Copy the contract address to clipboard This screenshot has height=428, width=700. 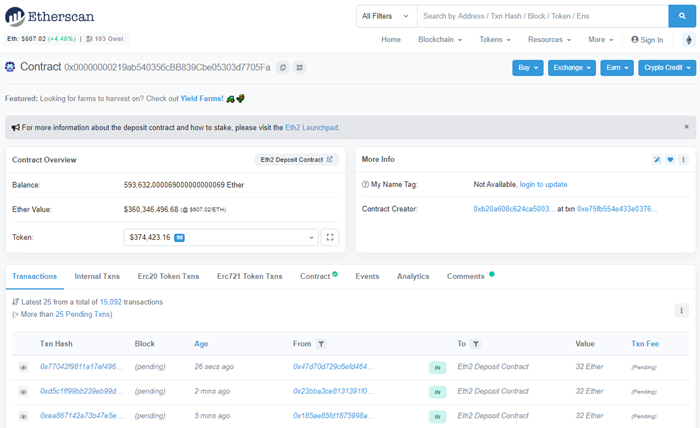click(283, 67)
